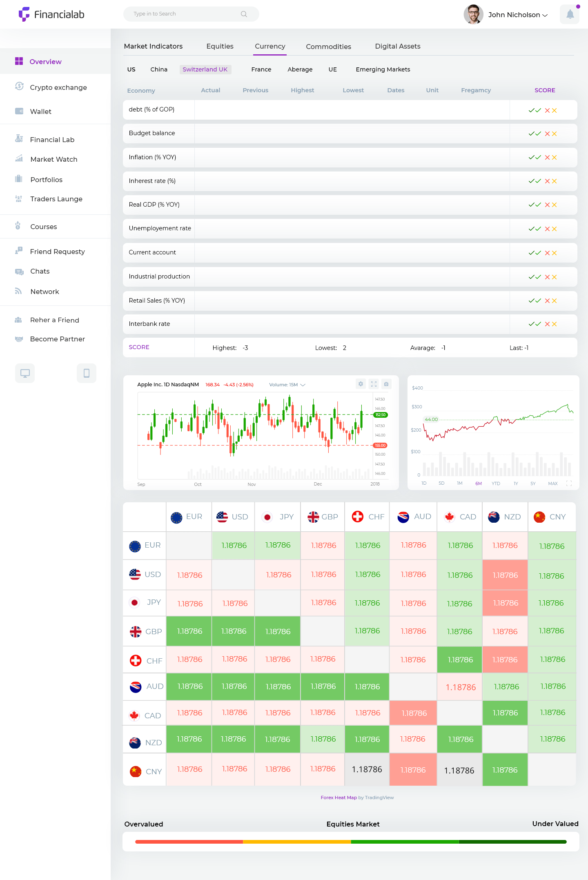Open John Nicholson user menu
The width and height of the screenshot is (588, 880).
[517, 15]
